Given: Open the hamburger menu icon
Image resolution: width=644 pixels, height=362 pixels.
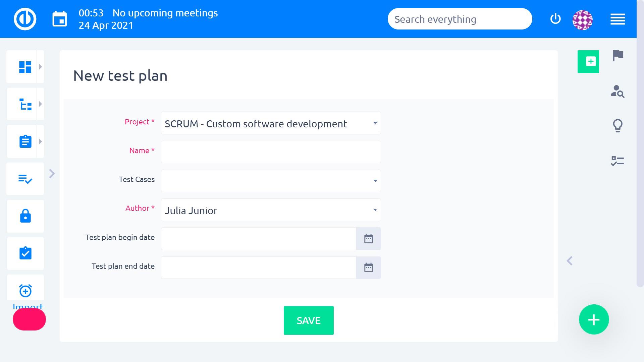Looking at the screenshot, I should point(618,19).
